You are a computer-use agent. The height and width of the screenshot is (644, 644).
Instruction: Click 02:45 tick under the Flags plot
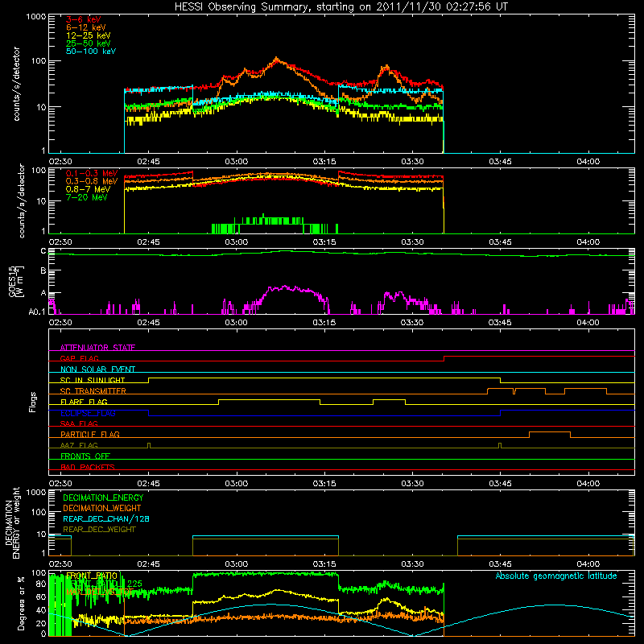coord(148,484)
